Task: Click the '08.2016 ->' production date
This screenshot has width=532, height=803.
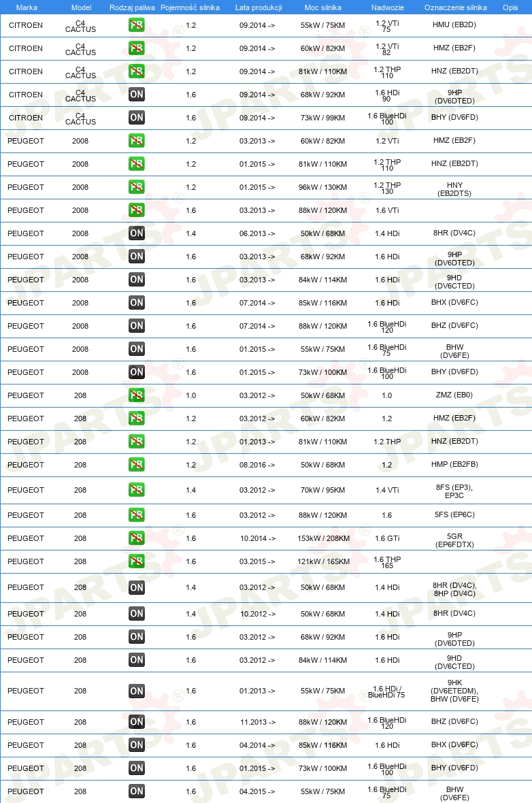Action: pyautogui.click(x=257, y=465)
